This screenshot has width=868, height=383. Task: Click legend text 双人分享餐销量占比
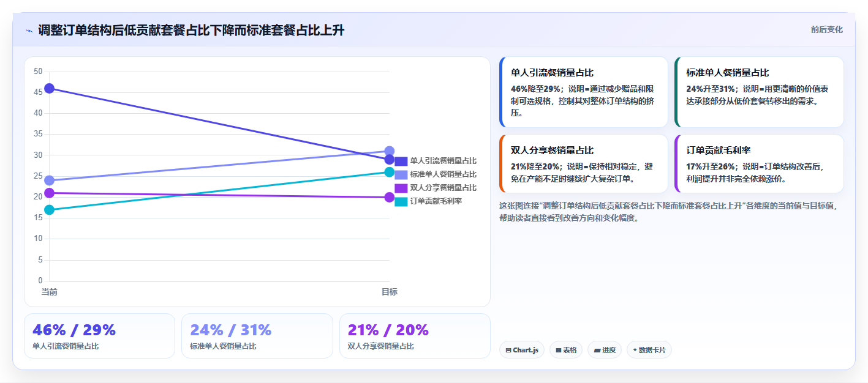coord(443,188)
